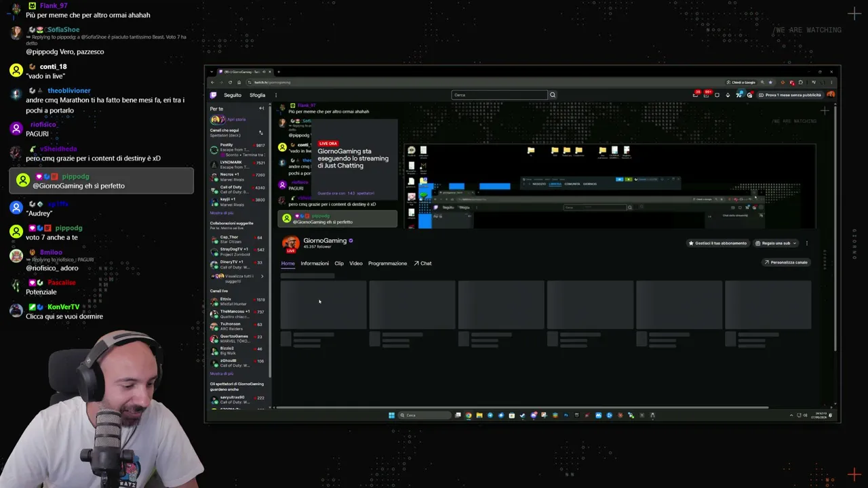
Task: Open the Necros +1 sidebar channel
Action: tap(237, 177)
